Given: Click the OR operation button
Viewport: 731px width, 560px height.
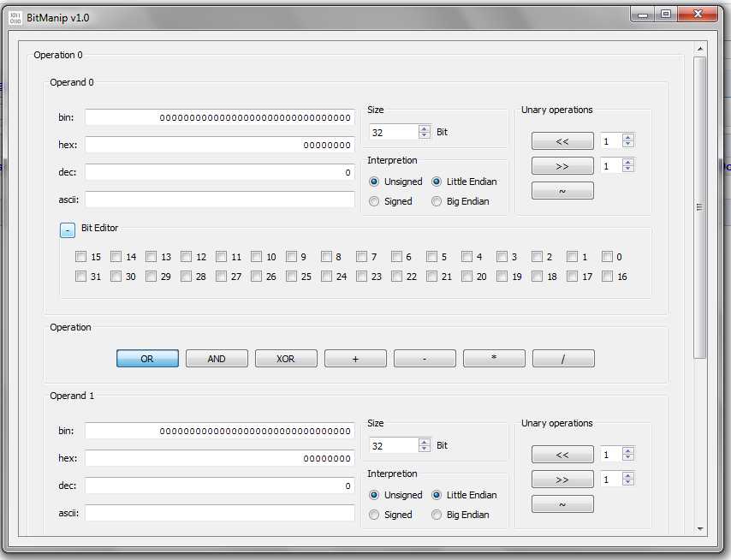Looking at the screenshot, I should [147, 359].
